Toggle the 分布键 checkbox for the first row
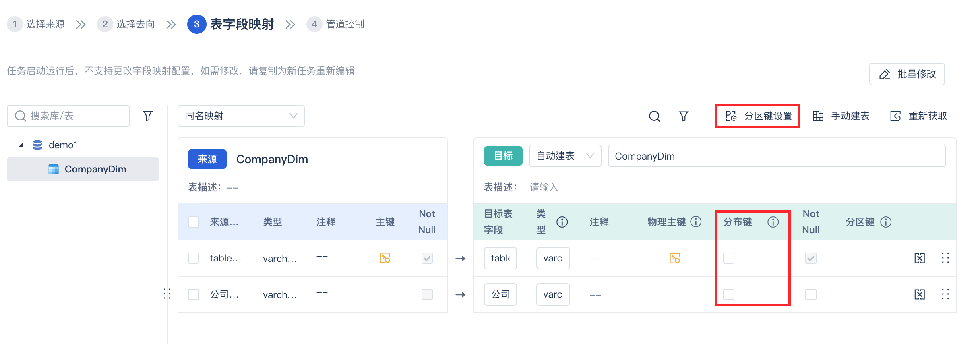This screenshot has width=980, height=344. click(x=728, y=258)
